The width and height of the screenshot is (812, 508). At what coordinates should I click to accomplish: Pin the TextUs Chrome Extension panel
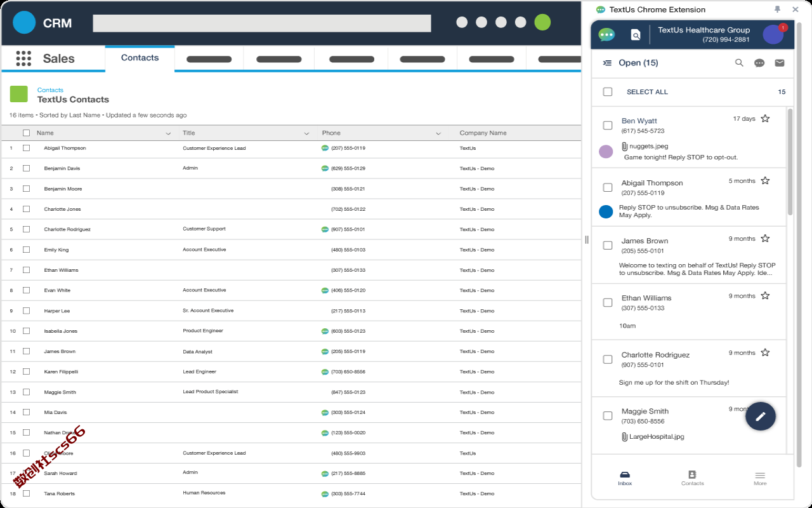(777, 10)
